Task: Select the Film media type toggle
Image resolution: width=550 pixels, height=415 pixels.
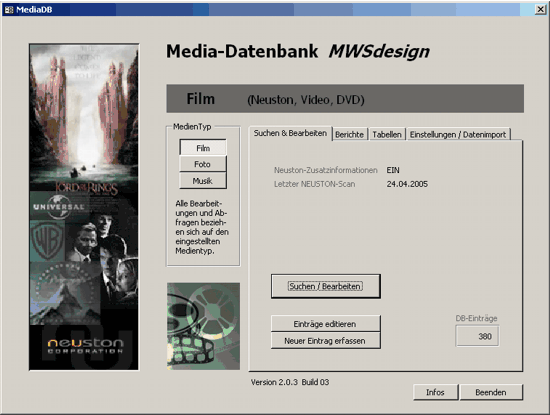Action: tap(203, 148)
